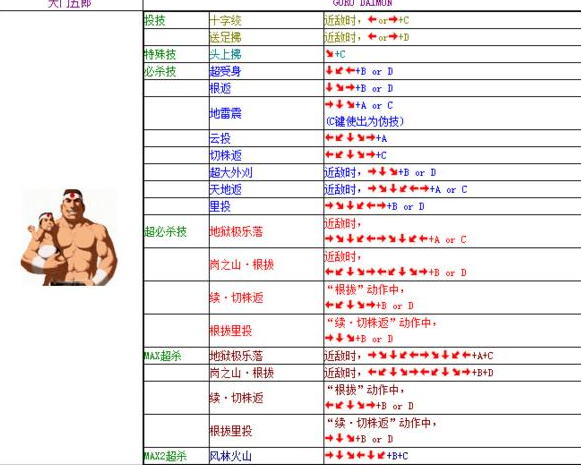This screenshot has height=468, width=582.
Task: Click the 必杀技 category label
Action: pyautogui.click(x=160, y=71)
